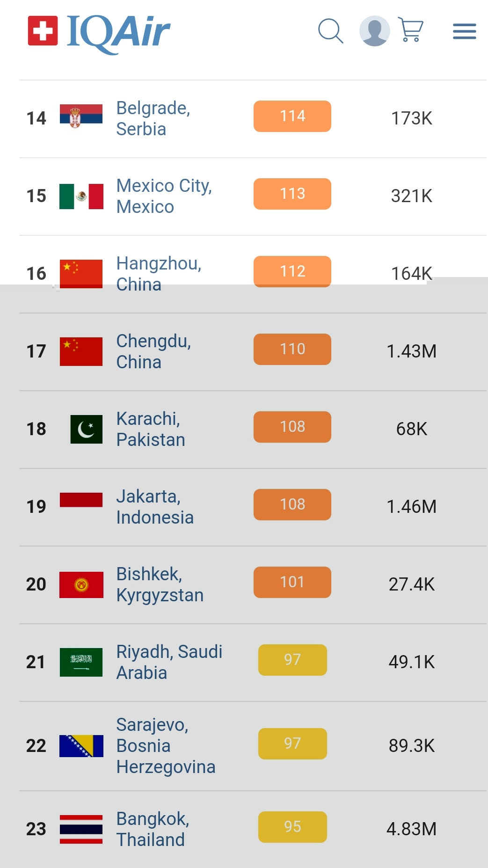Click the Pakistan flag icon

pos(86,429)
